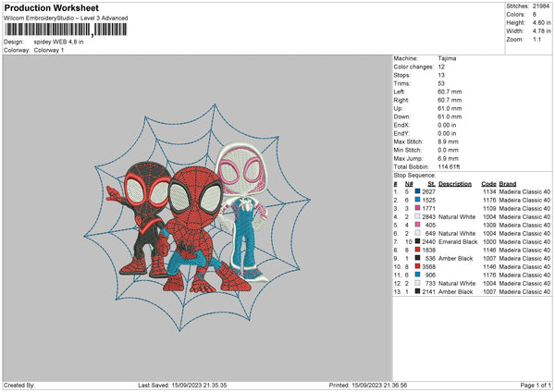Screen dimensions: 555x392
Task: Click the black swatch in stop 13
Action: pos(419,291)
